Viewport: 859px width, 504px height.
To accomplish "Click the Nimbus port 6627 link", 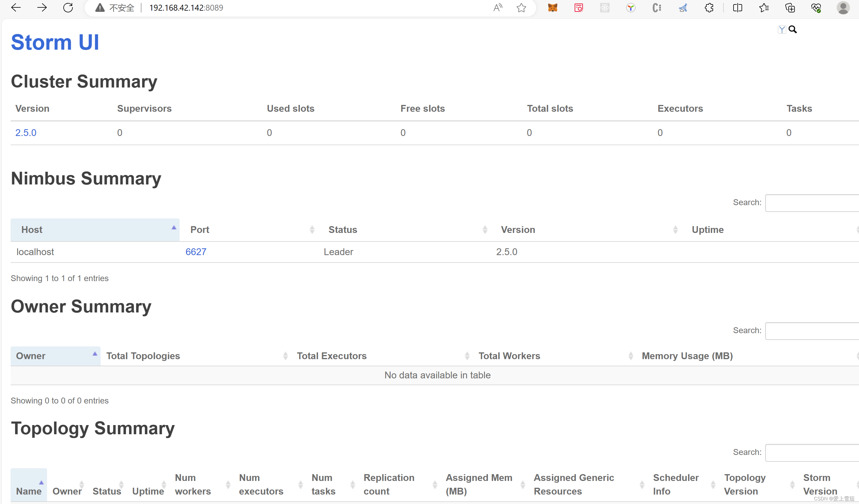I will pos(196,252).
